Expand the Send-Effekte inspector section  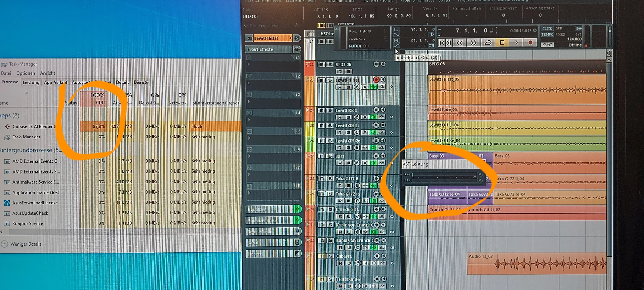(x=269, y=232)
